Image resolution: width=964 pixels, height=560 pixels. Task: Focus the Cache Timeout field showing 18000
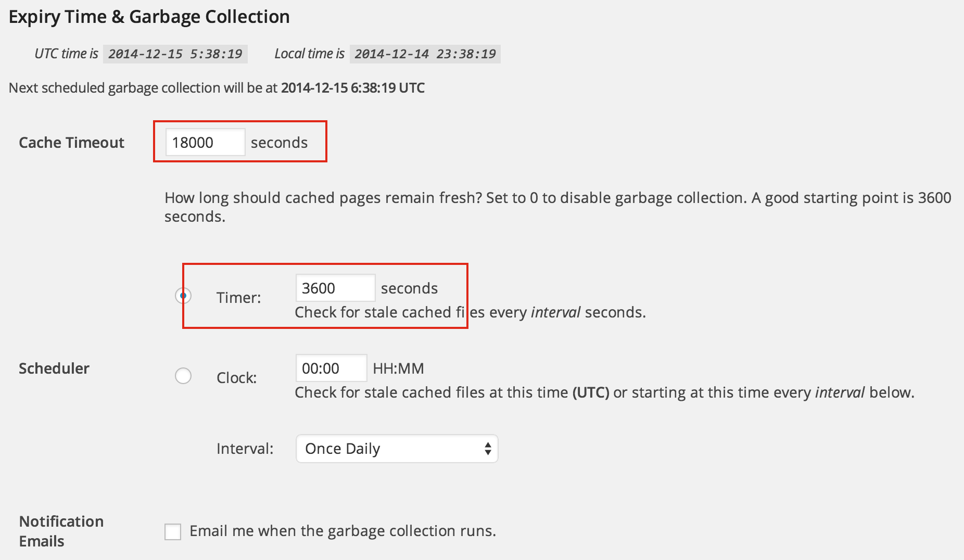205,142
